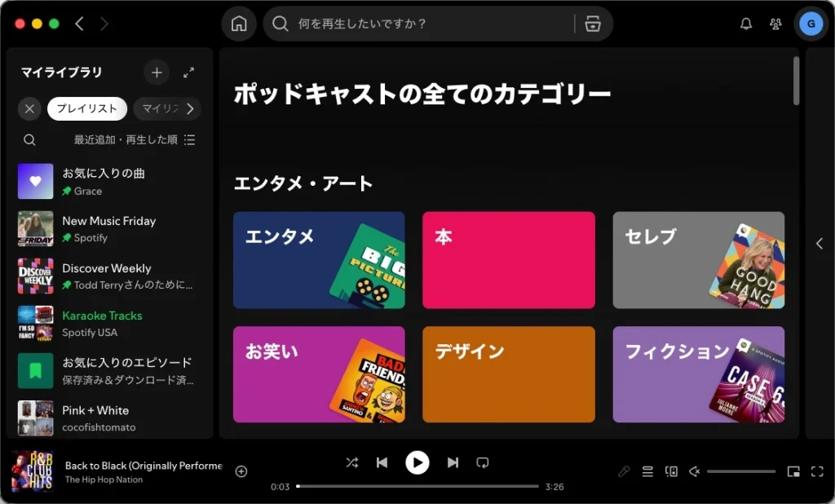Skip to the next track
This screenshot has height=504, width=835.
[453, 462]
